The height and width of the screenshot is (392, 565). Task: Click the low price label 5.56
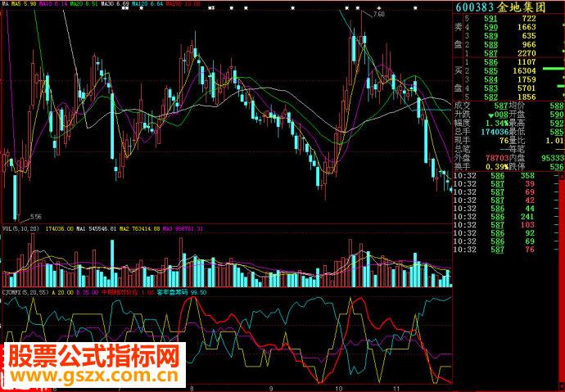pyautogui.click(x=36, y=217)
